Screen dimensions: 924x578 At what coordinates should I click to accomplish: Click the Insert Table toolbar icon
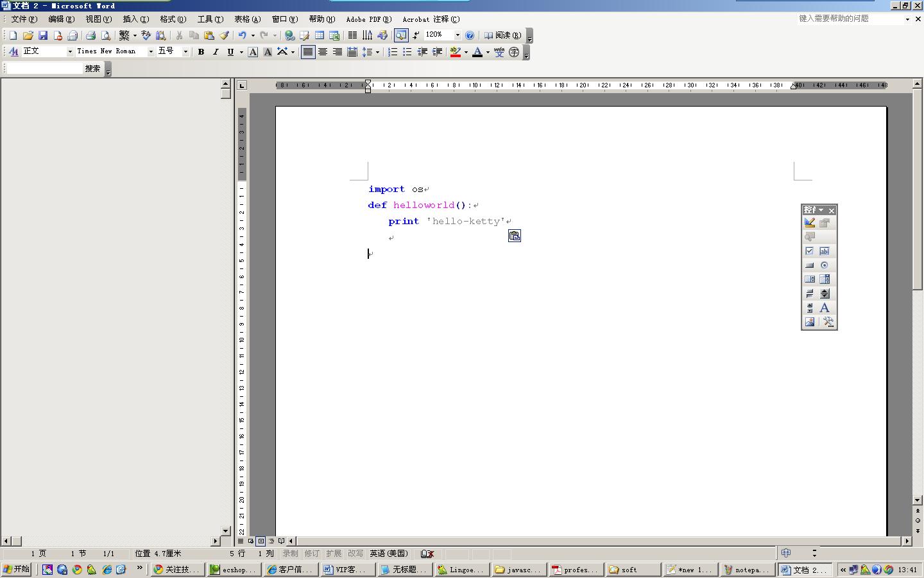click(x=320, y=35)
